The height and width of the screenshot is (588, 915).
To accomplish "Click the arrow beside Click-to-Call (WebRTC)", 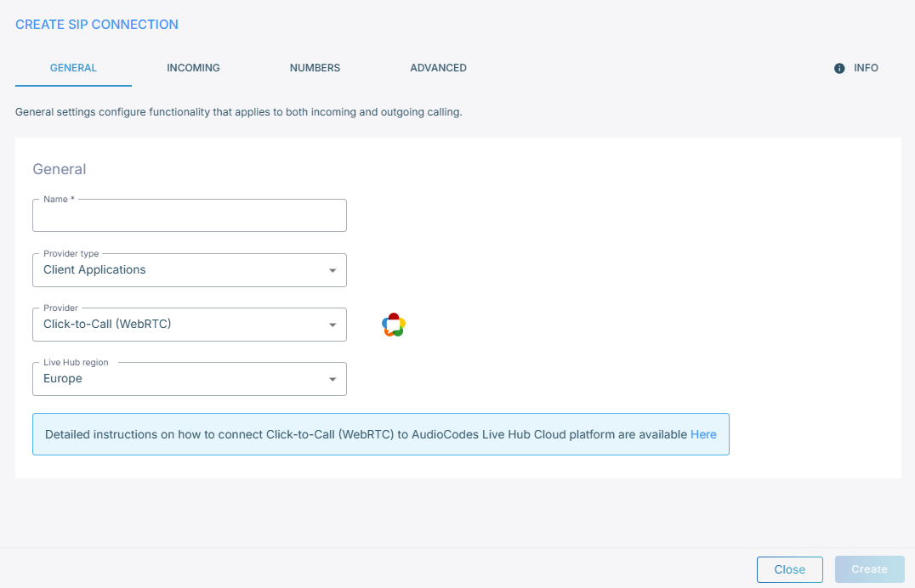I will coord(332,325).
